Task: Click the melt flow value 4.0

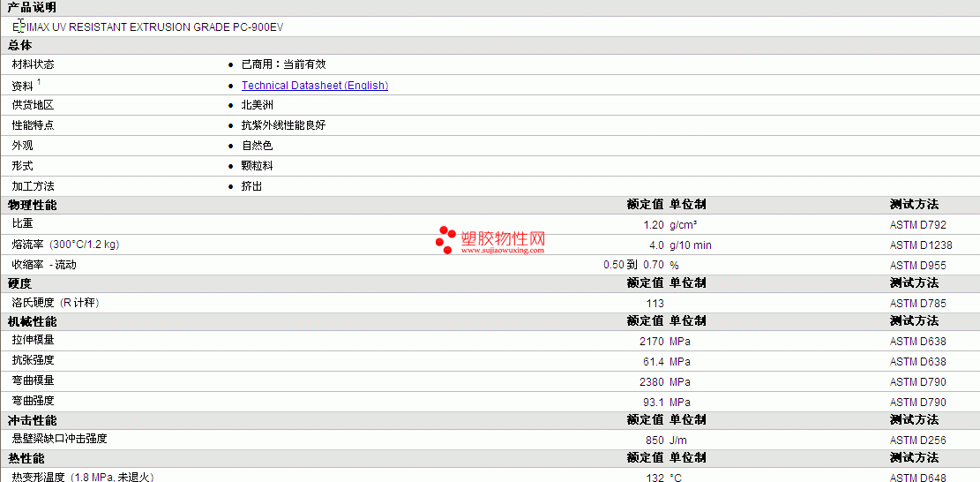Action: pyautogui.click(x=657, y=245)
